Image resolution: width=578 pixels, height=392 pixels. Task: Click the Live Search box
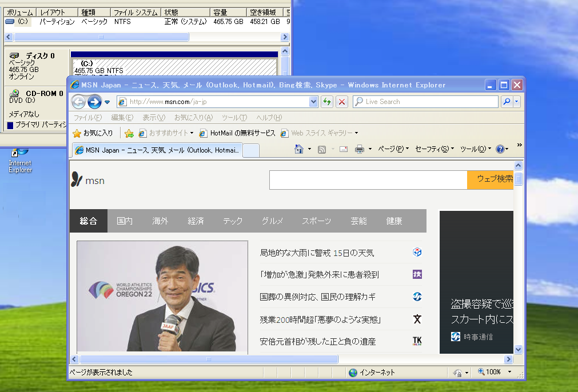pyautogui.click(x=425, y=102)
